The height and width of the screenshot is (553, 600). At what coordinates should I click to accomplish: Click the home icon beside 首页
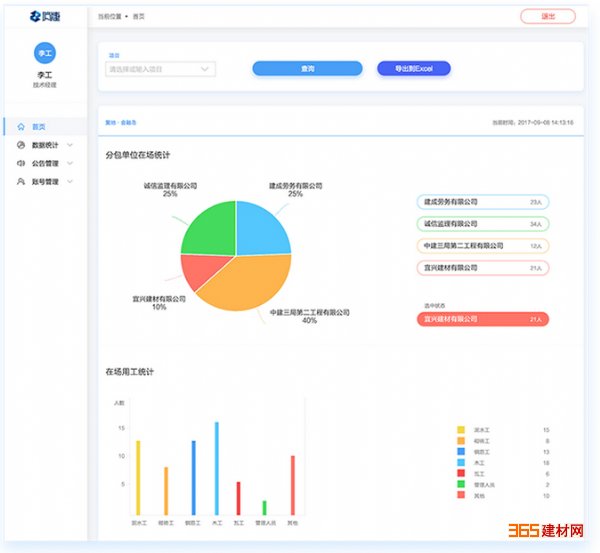click(x=21, y=127)
